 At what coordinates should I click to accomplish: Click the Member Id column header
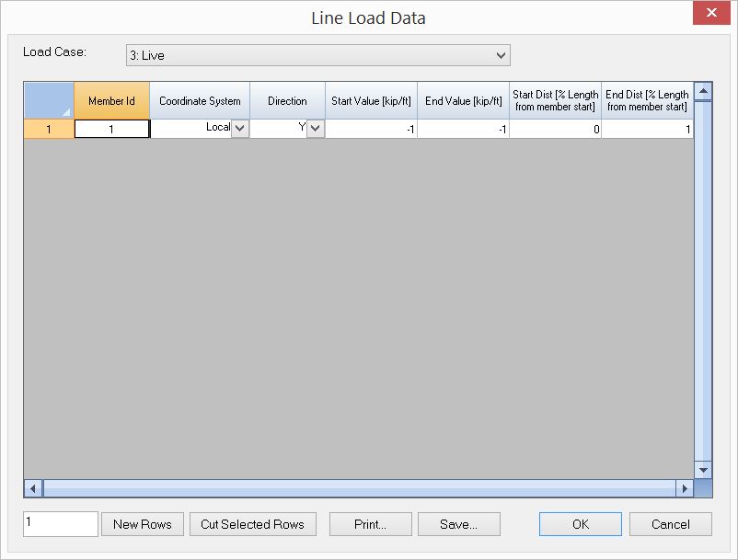click(x=111, y=101)
